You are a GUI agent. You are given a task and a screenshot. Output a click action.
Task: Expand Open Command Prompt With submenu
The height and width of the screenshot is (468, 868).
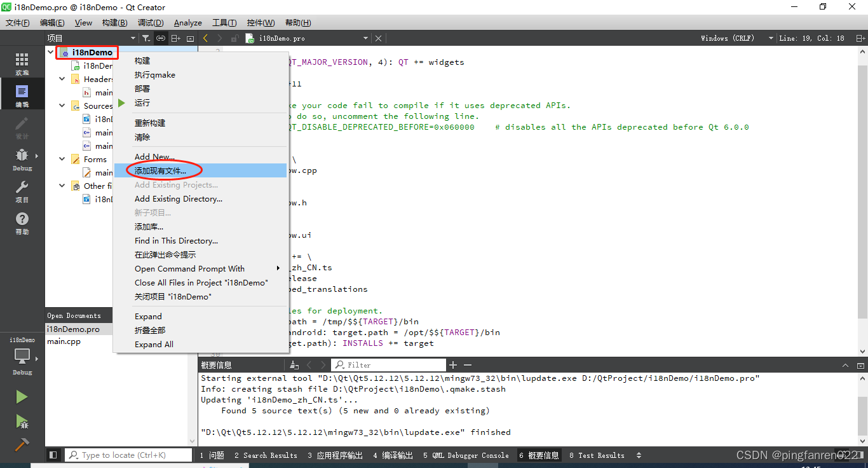click(200, 268)
